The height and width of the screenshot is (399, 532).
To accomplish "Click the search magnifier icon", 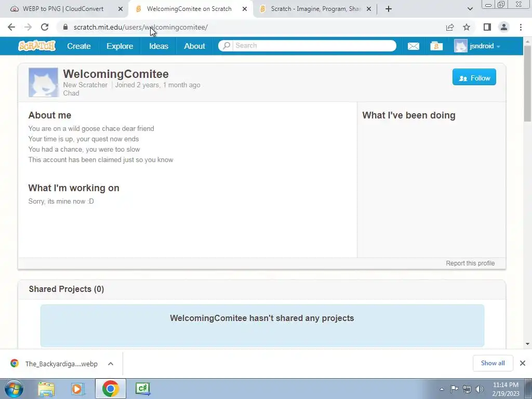I will click(x=227, y=46).
